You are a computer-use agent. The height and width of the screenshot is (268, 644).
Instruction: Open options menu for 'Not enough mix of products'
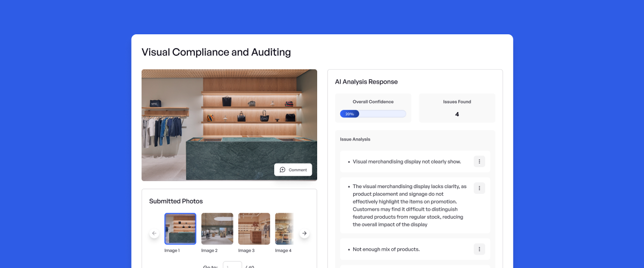point(479,249)
